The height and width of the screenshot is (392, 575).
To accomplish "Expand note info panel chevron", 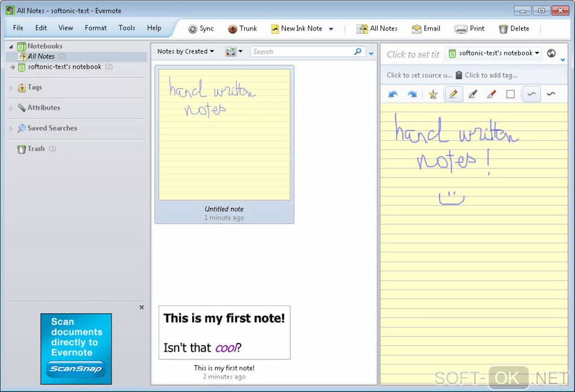I will pyautogui.click(x=563, y=60).
